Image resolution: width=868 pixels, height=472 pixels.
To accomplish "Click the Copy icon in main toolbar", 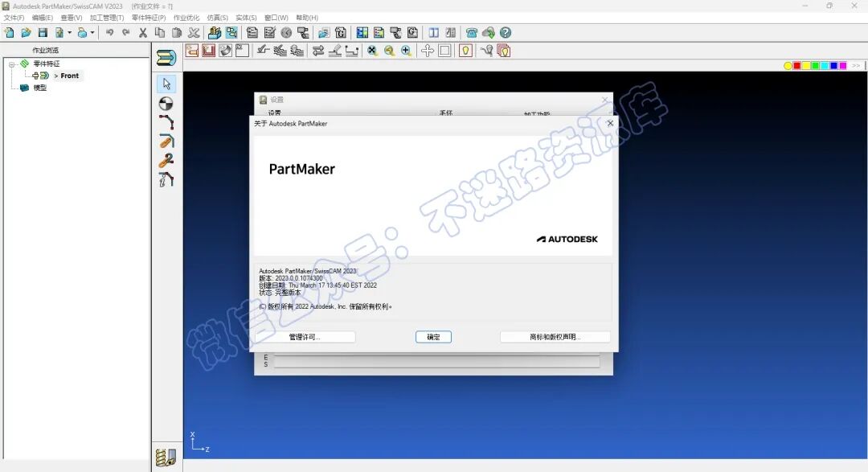I will click(x=160, y=33).
